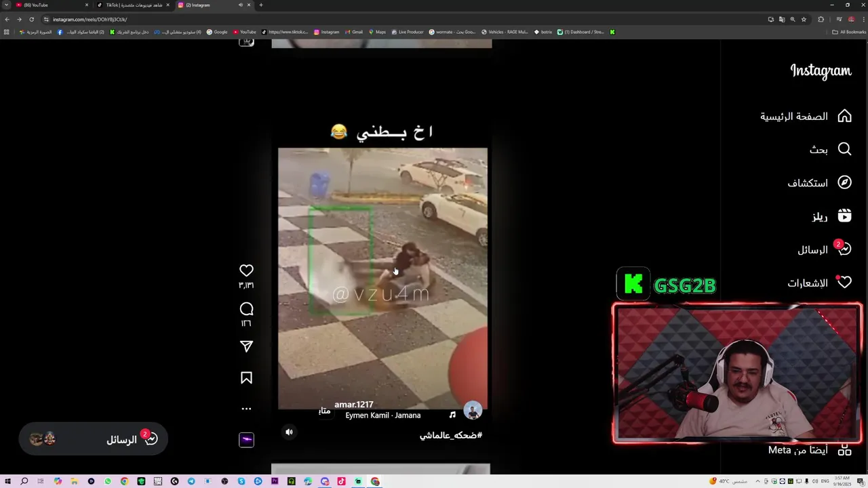Mute the Instagram tab audio icon
Screen dimensions: 868x488
click(x=240, y=5)
